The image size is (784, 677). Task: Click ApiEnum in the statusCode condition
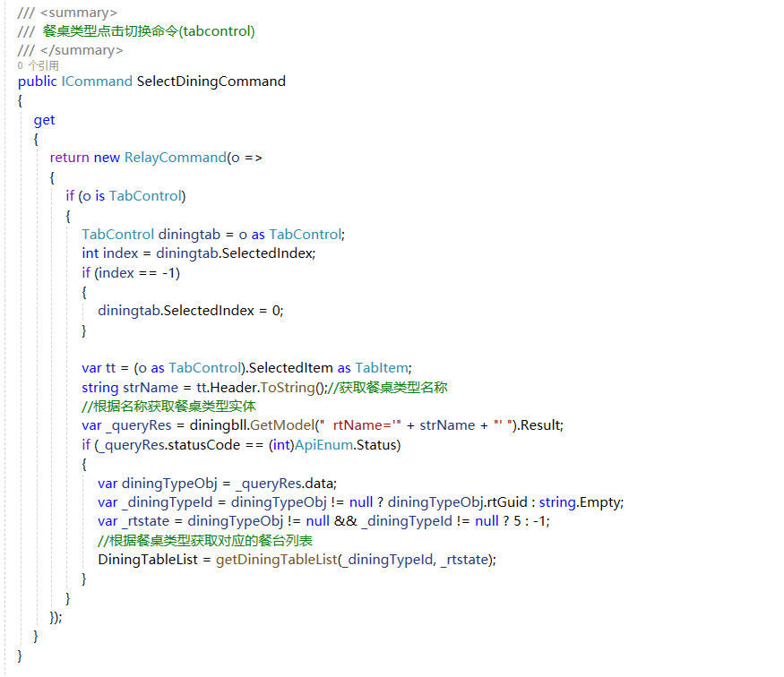323,445
